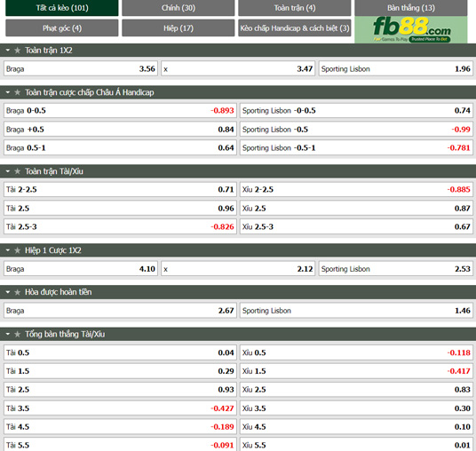
Task: Mark Hiệp 1 Cược 1X2 as favorite
Action: (17, 250)
